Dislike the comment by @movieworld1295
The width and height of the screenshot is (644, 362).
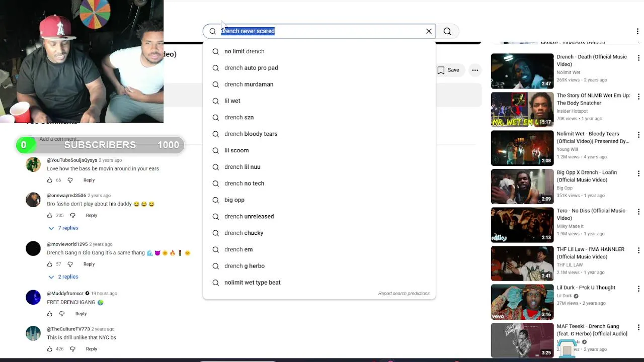[70, 264]
